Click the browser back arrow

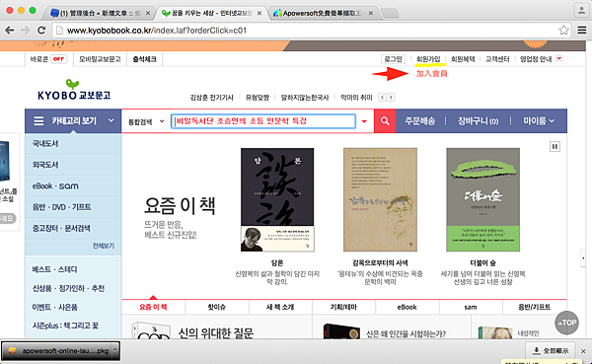(10, 31)
